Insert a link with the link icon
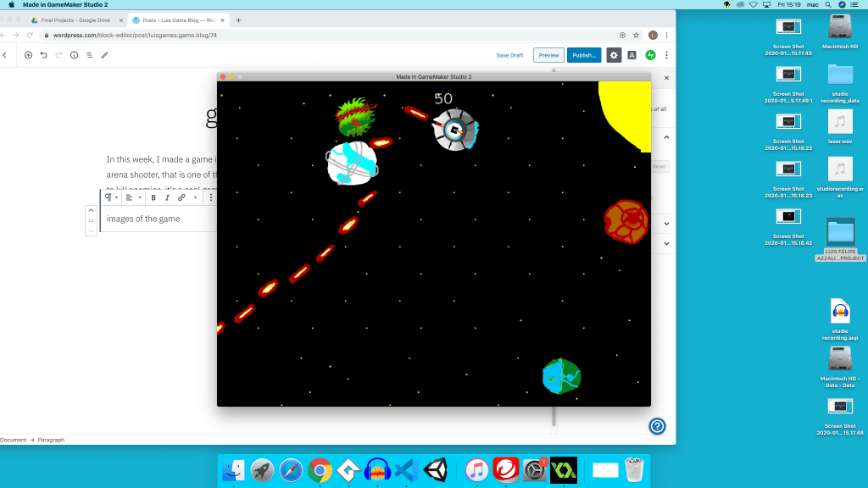The height and width of the screenshot is (488, 868). 181,197
